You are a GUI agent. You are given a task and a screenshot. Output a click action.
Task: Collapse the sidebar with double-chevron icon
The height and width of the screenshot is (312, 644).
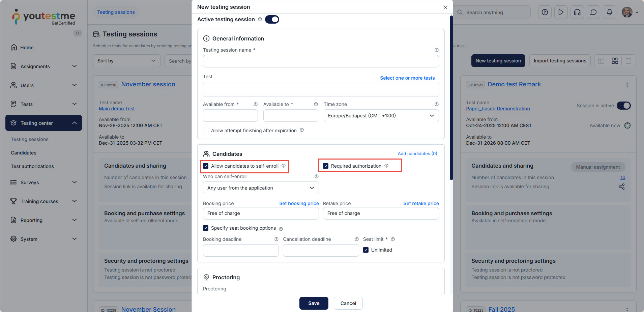tap(78, 33)
